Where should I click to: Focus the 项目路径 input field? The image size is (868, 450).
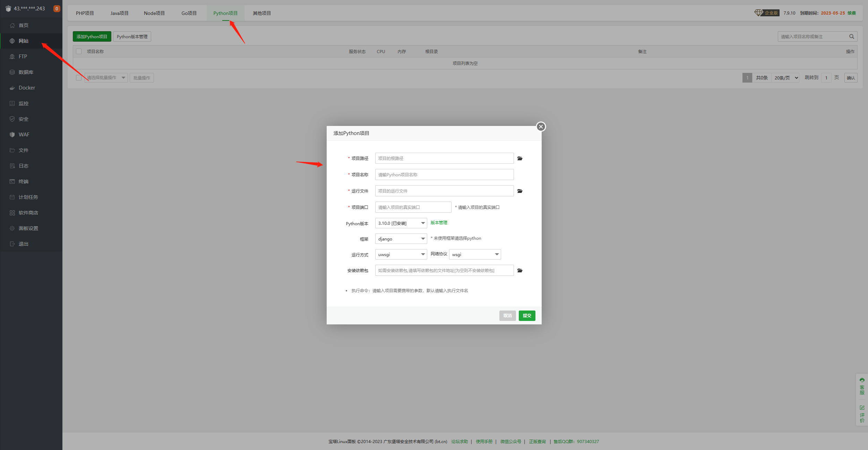pos(444,158)
